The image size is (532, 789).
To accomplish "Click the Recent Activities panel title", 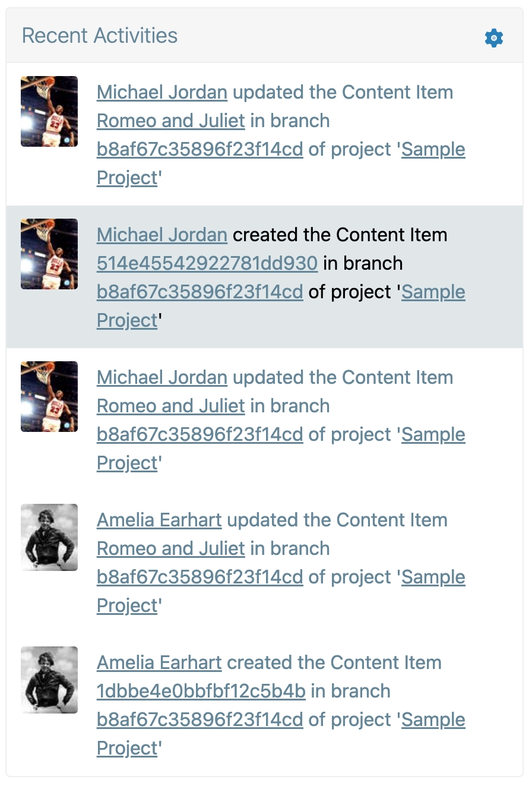I will point(100,36).
